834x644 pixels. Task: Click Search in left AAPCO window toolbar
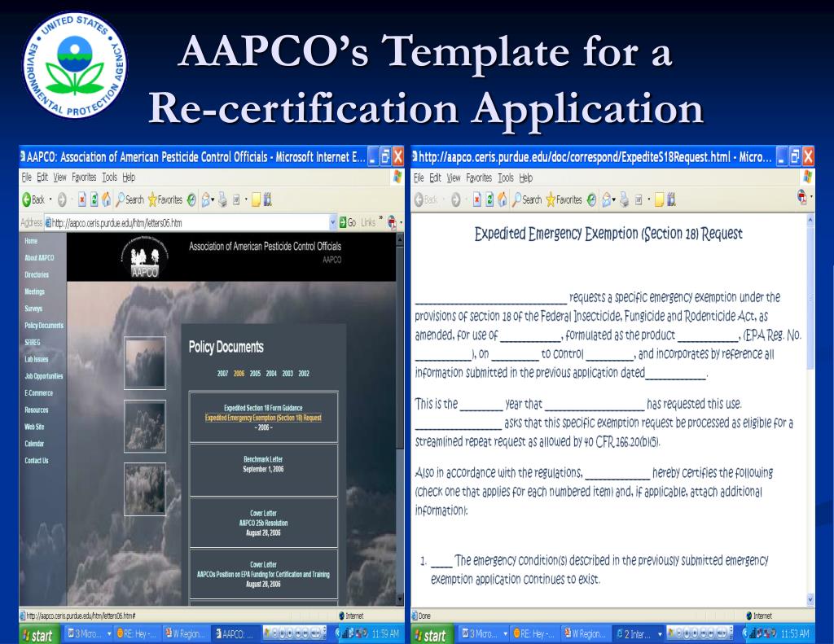[129, 200]
